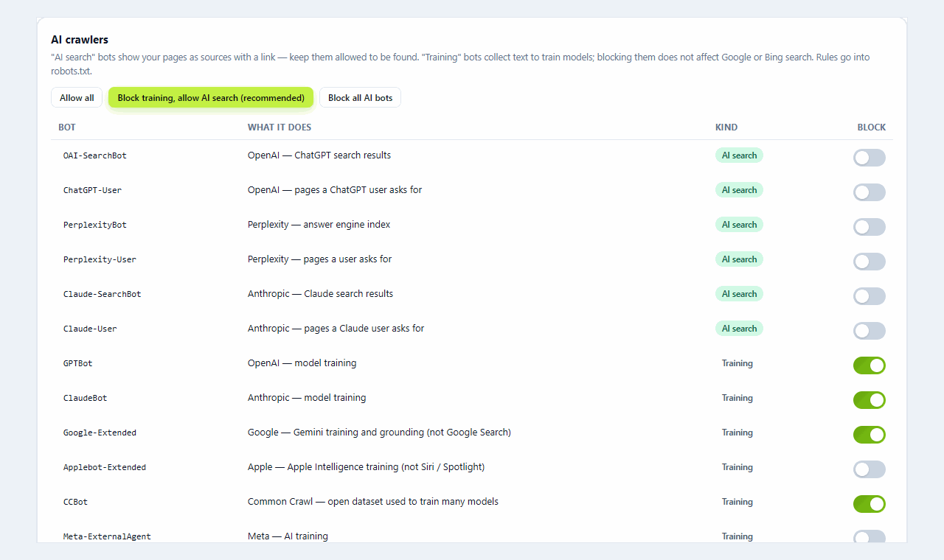Click 'OpenAI — ChatGPT search results' description
This screenshot has width=944, height=560.
319,155
